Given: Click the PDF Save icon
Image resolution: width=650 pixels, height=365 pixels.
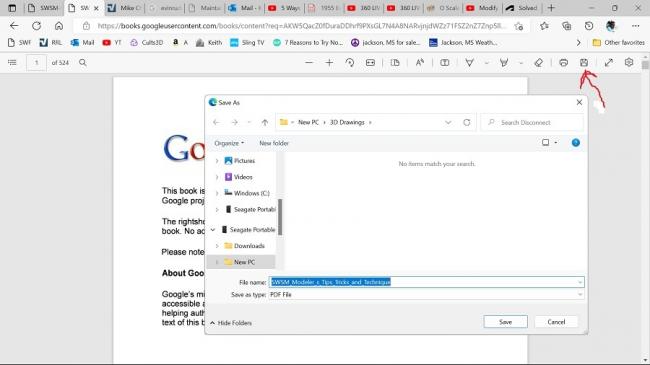Looking at the screenshot, I should (x=584, y=63).
